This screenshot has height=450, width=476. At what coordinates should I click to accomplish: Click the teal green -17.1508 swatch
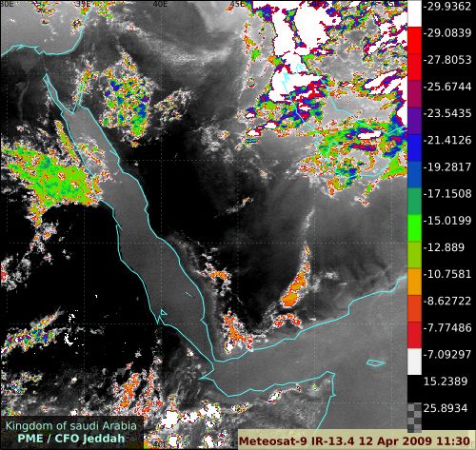point(414,201)
